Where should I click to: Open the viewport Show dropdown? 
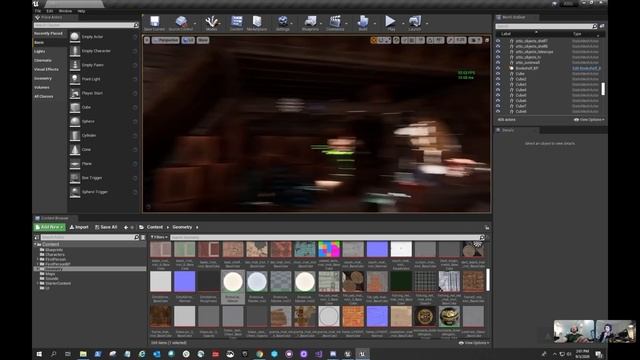click(x=203, y=40)
